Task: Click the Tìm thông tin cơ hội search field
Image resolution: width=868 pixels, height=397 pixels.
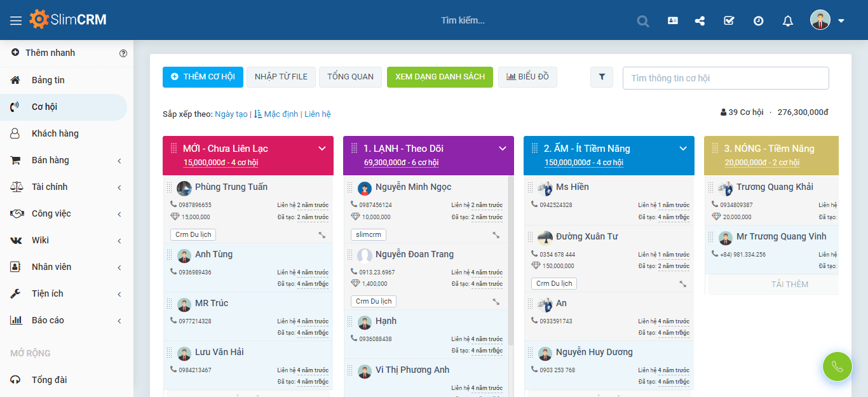Action: [725, 77]
